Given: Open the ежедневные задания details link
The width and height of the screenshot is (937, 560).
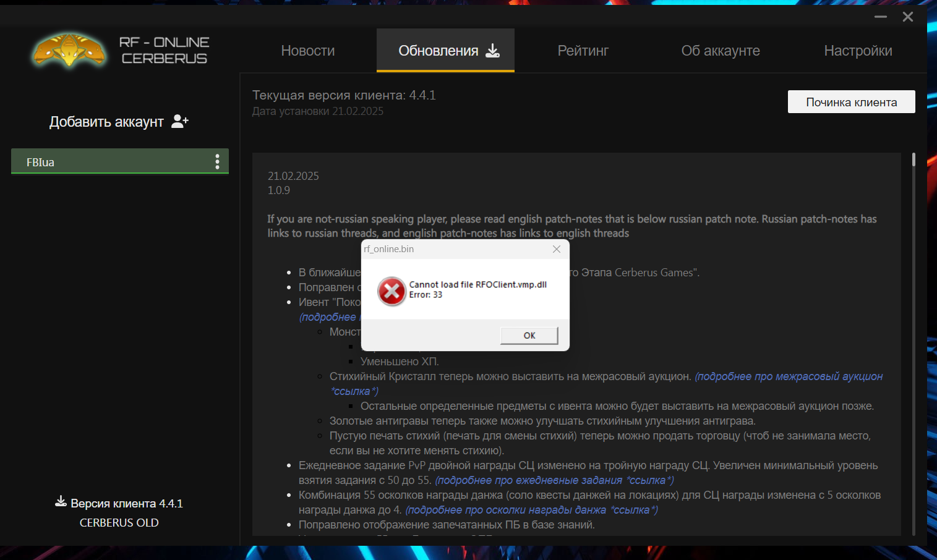Looking at the screenshot, I should pyautogui.click(x=554, y=480).
